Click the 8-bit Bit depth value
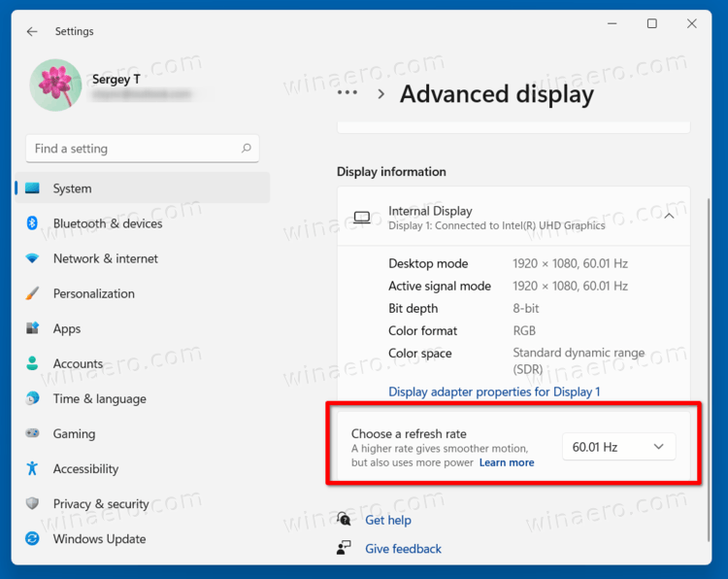 coord(525,309)
